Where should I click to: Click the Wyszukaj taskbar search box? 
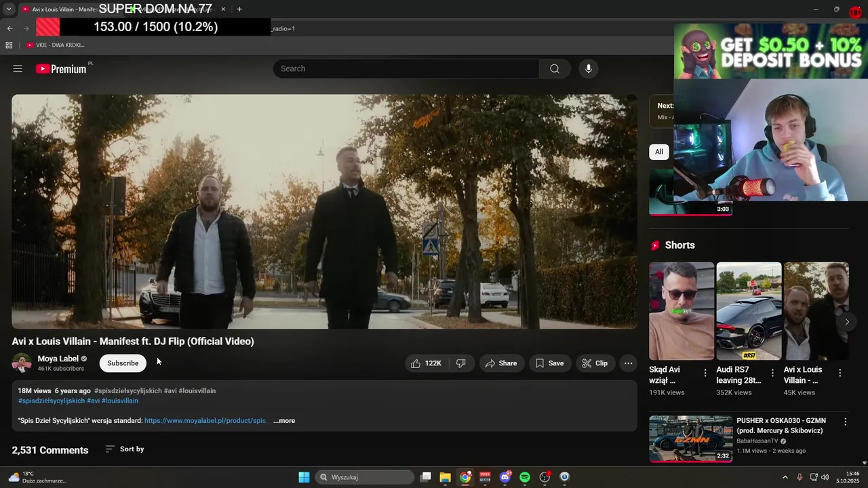tap(365, 477)
